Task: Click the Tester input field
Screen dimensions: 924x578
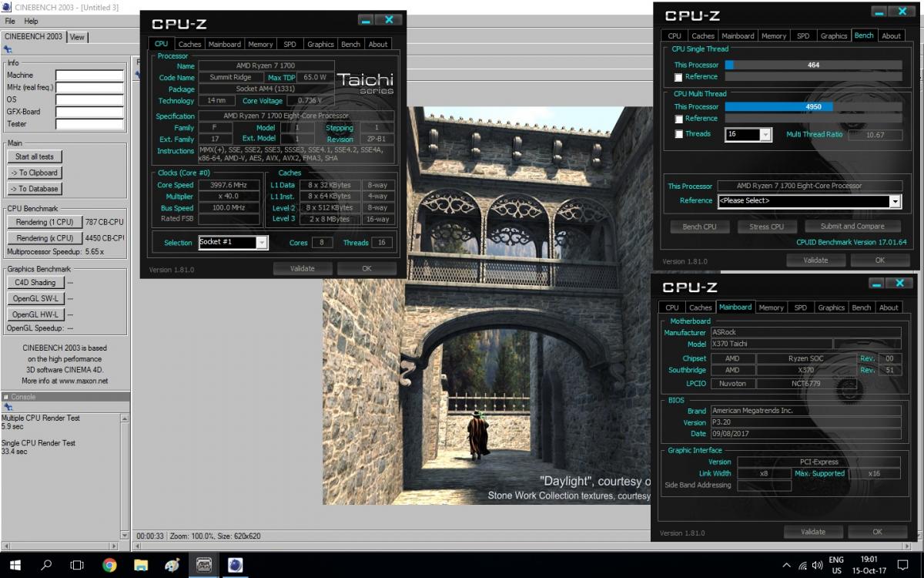Action: click(x=89, y=124)
